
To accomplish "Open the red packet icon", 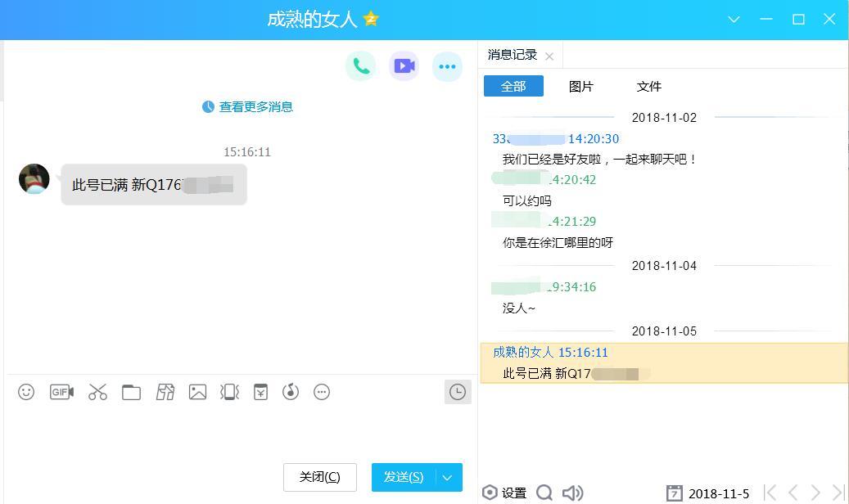I will 260,392.
